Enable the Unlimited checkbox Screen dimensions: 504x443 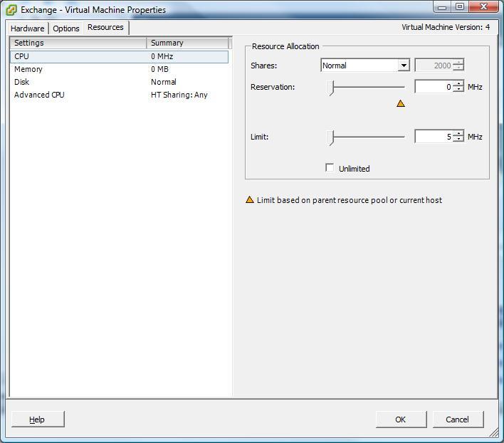click(x=330, y=168)
